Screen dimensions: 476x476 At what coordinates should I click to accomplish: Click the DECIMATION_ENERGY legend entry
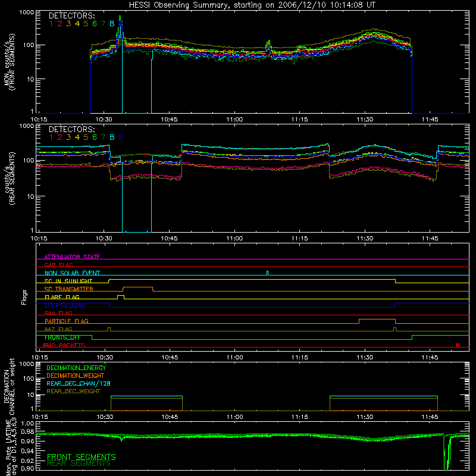click(76, 368)
